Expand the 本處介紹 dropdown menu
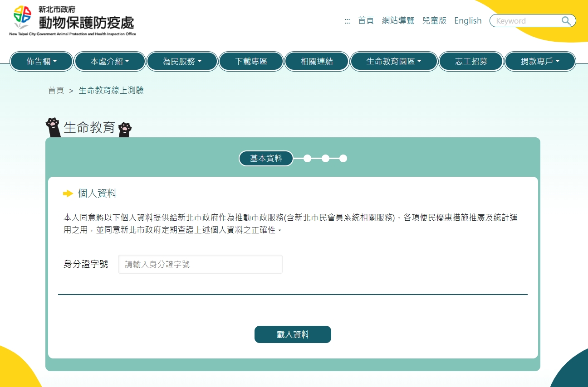The width and height of the screenshot is (588, 387). tap(110, 62)
